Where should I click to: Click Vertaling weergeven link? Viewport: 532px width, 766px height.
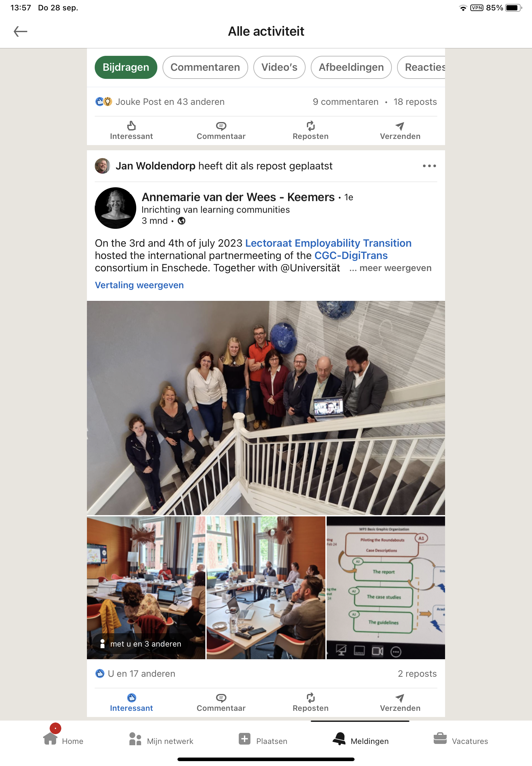click(x=139, y=285)
